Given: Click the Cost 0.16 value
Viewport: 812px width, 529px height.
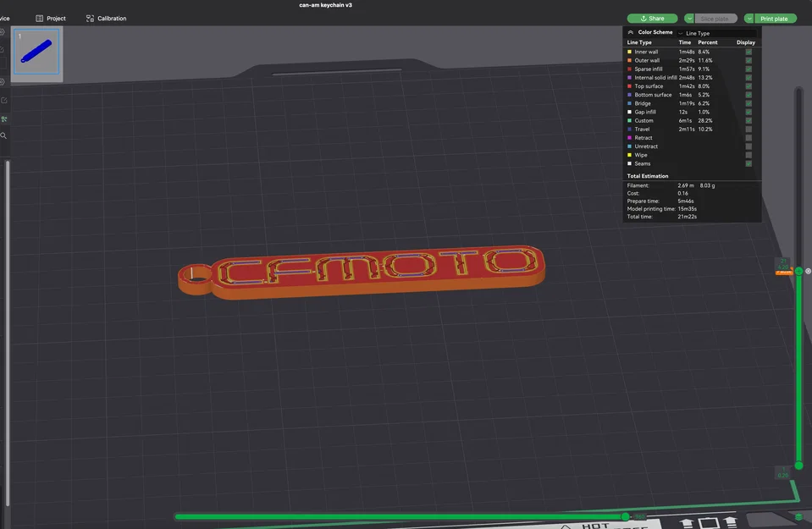Looking at the screenshot, I should [682, 194].
